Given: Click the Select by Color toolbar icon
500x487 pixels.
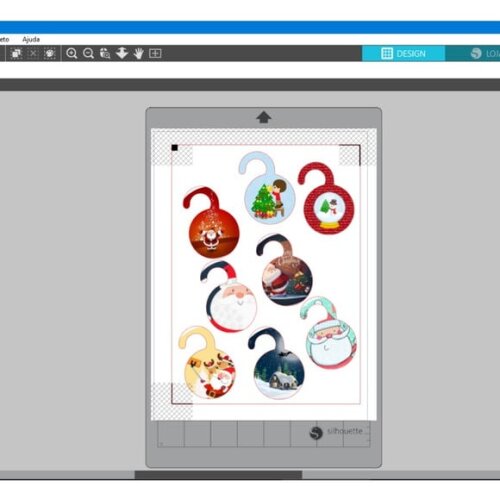Looking at the screenshot, I should tap(50, 53).
